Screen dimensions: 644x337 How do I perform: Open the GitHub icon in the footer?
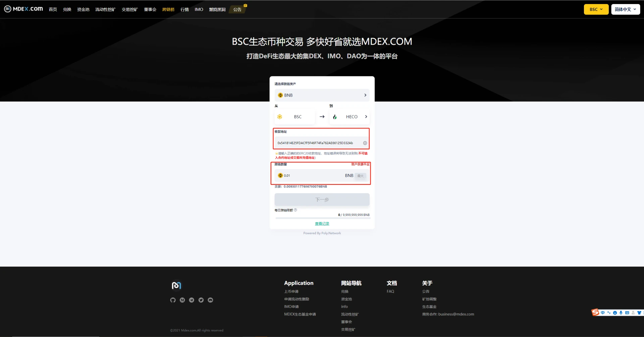[x=173, y=300]
